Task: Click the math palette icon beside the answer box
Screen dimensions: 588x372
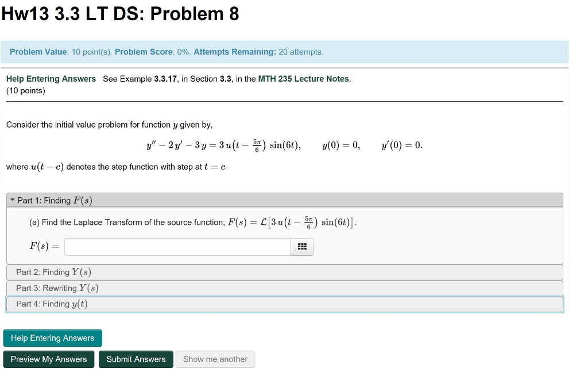Action: click(301, 247)
